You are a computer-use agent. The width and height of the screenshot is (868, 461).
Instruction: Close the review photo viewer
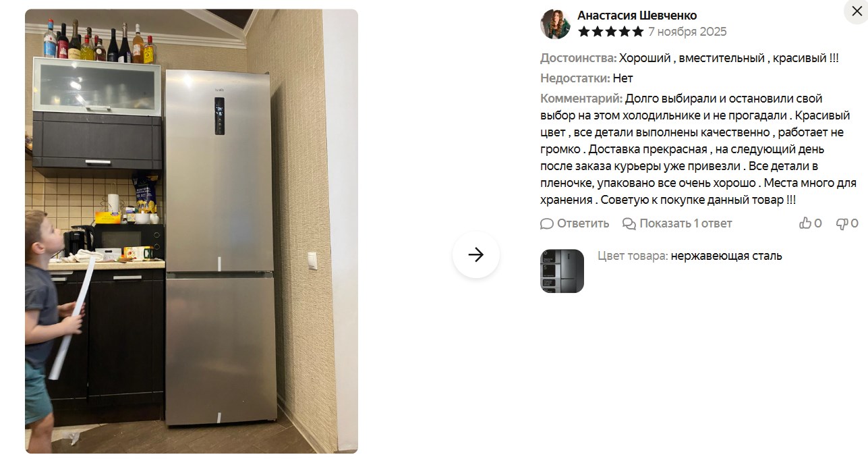coord(856,10)
